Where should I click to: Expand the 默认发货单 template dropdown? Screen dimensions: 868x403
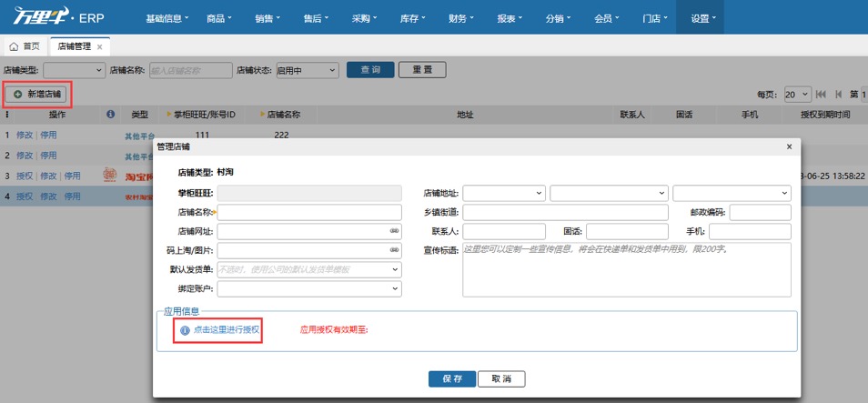tap(309, 269)
